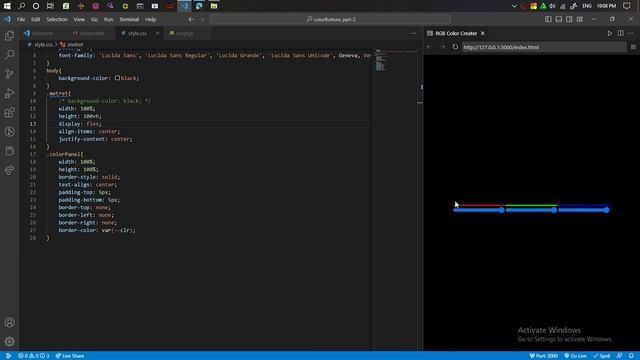Open the customize layout button
The width and height of the screenshot is (640, 360).
point(580,19)
